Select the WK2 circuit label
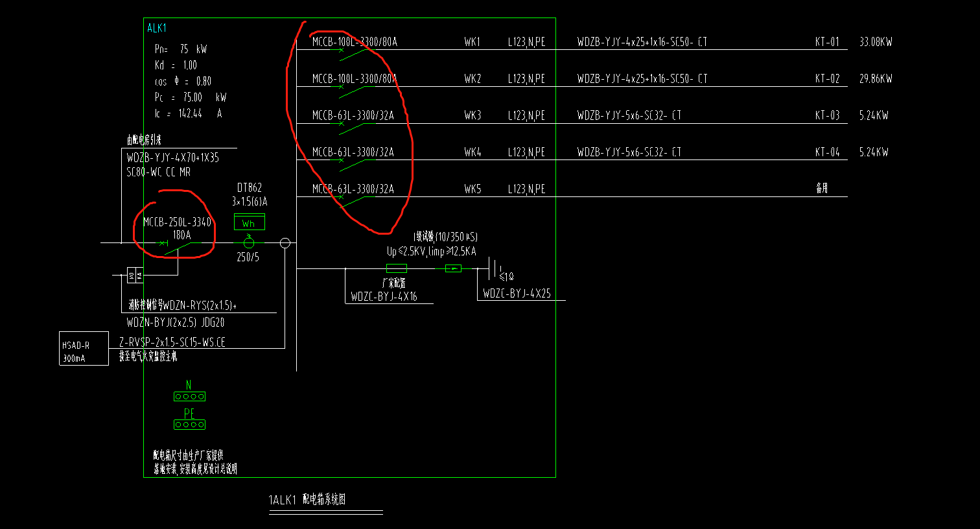Viewport: 980px width, 529px height. pyautogui.click(x=472, y=79)
